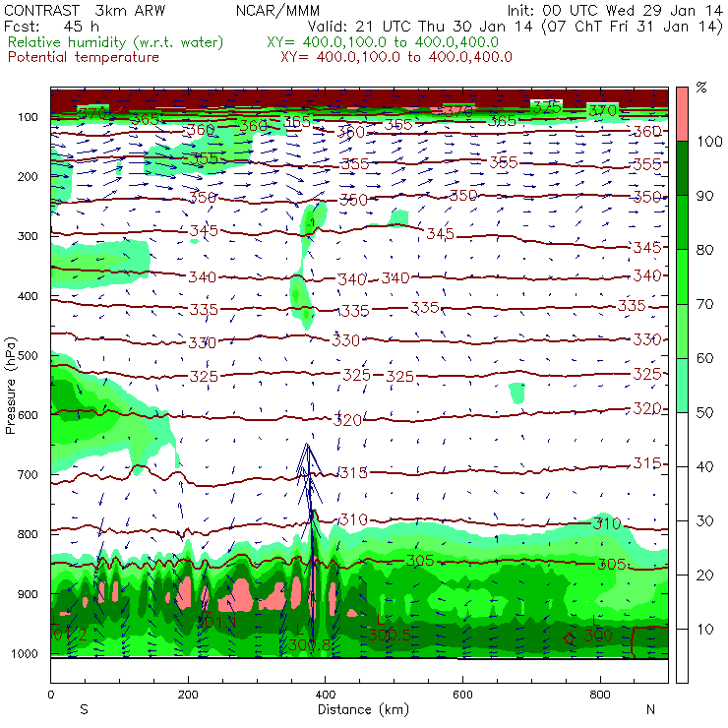The image size is (728, 728).
Task: Click "700" on the pressure axis
Action: (x=28, y=474)
